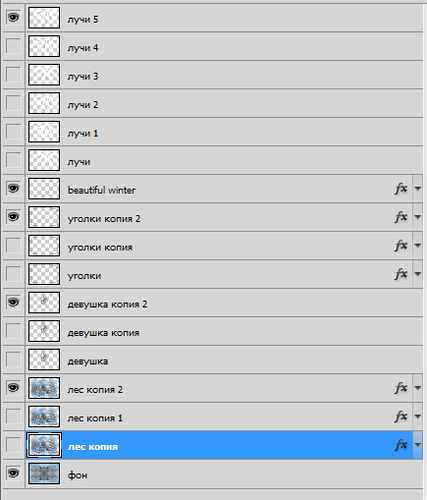Toggle visibility of девушка копия 2 layer
Viewport: 427px width, 500px height.
(13, 302)
